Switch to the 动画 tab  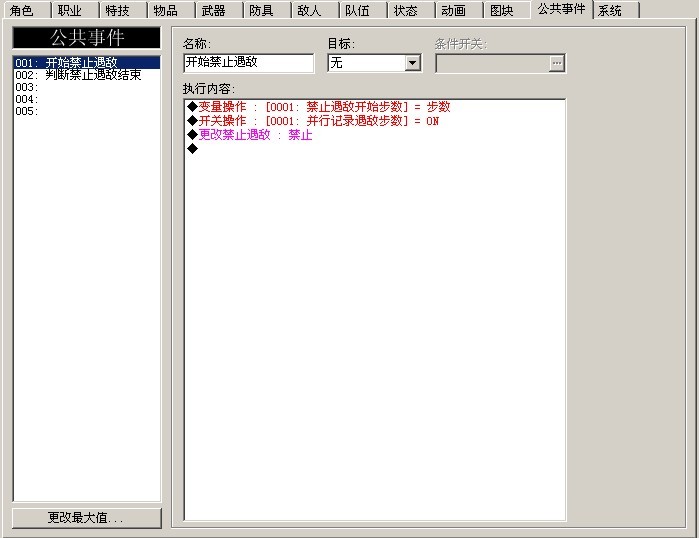459,10
